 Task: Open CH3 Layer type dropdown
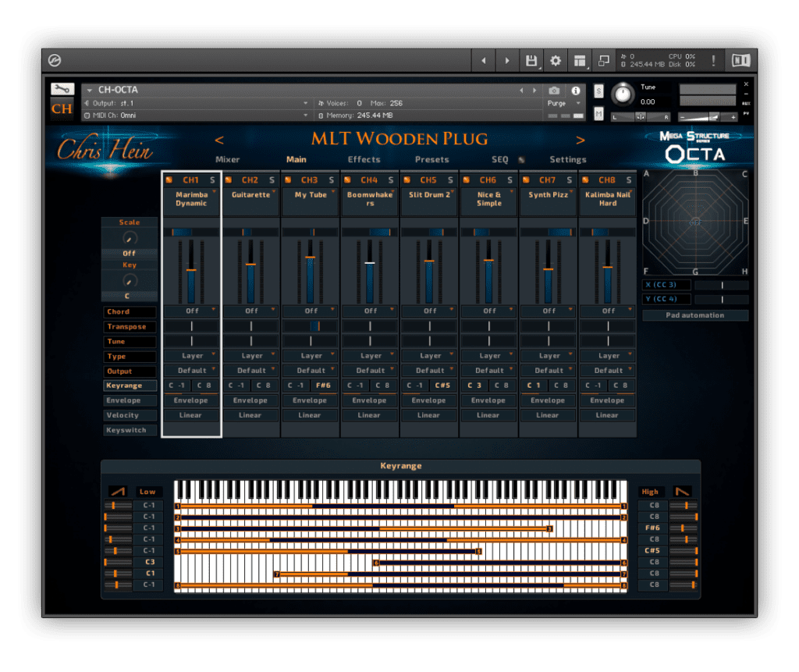coord(311,356)
